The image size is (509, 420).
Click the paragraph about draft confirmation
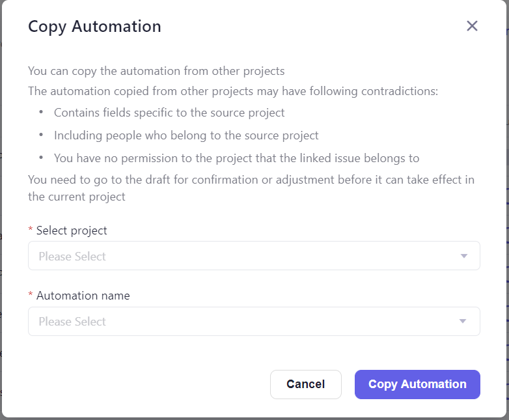[x=251, y=188]
